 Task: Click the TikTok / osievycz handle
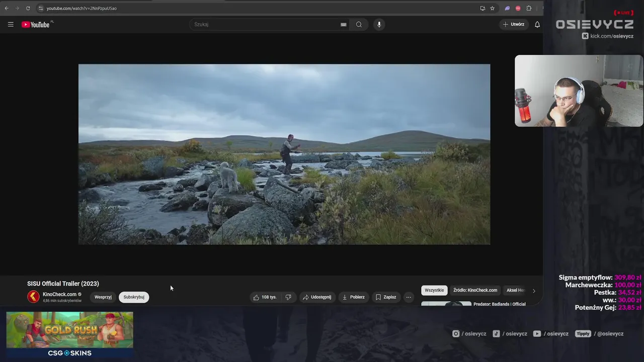[x=510, y=334]
